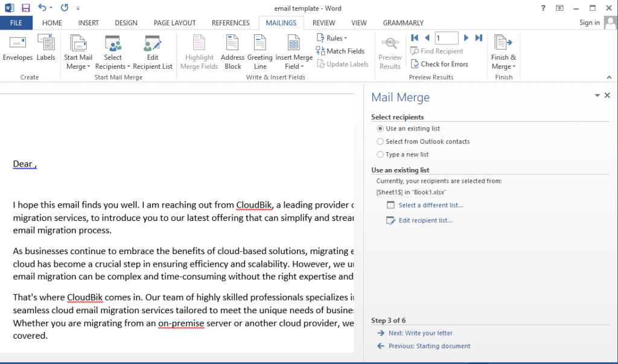Open the GRAMMARLY ribbon tab

click(x=403, y=22)
